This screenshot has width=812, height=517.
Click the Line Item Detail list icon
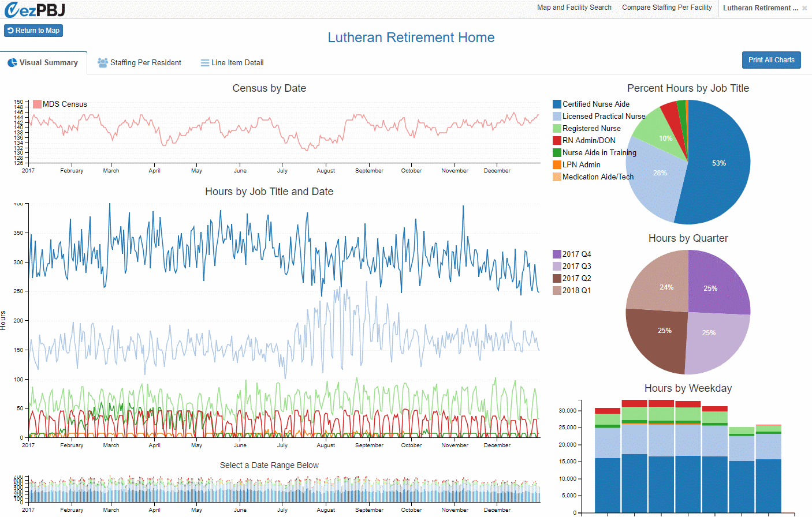(x=204, y=63)
